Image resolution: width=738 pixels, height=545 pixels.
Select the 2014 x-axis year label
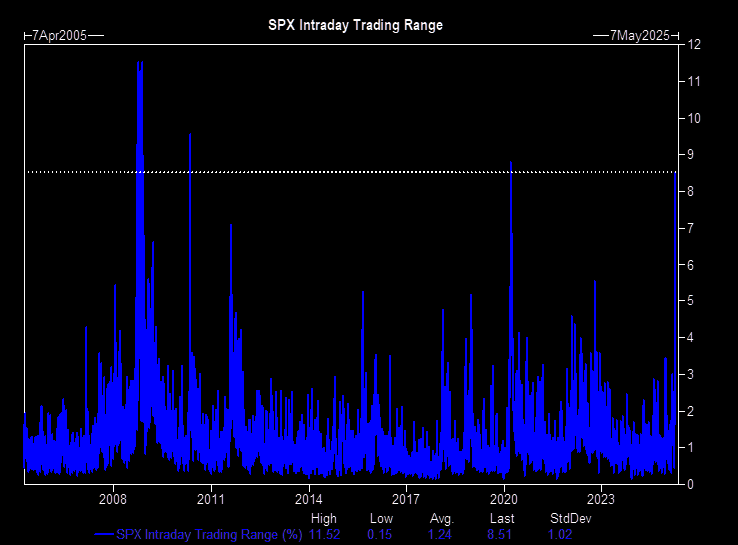click(309, 498)
